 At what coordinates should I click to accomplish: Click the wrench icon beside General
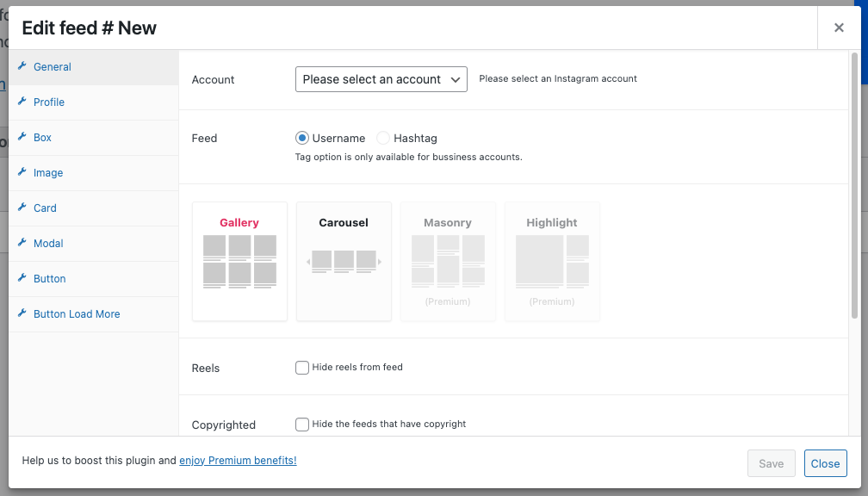[22, 66]
